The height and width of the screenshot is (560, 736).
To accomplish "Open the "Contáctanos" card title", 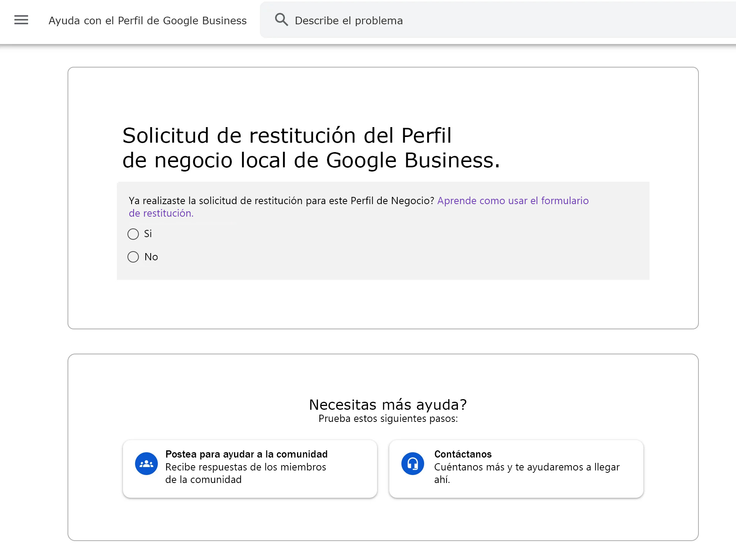I will (463, 454).
